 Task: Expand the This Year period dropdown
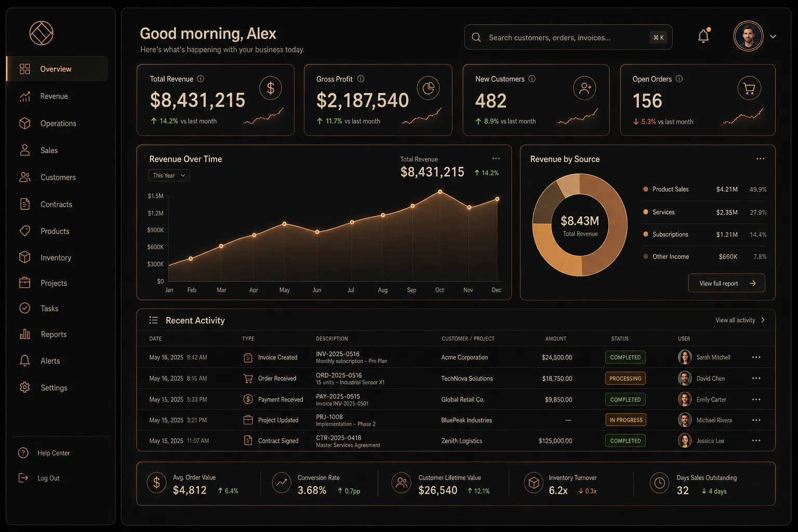point(169,176)
